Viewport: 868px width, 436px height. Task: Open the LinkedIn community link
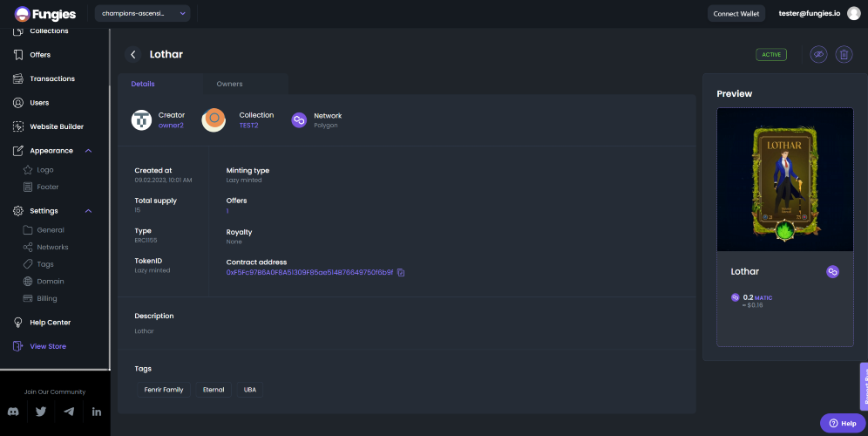tap(97, 412)
